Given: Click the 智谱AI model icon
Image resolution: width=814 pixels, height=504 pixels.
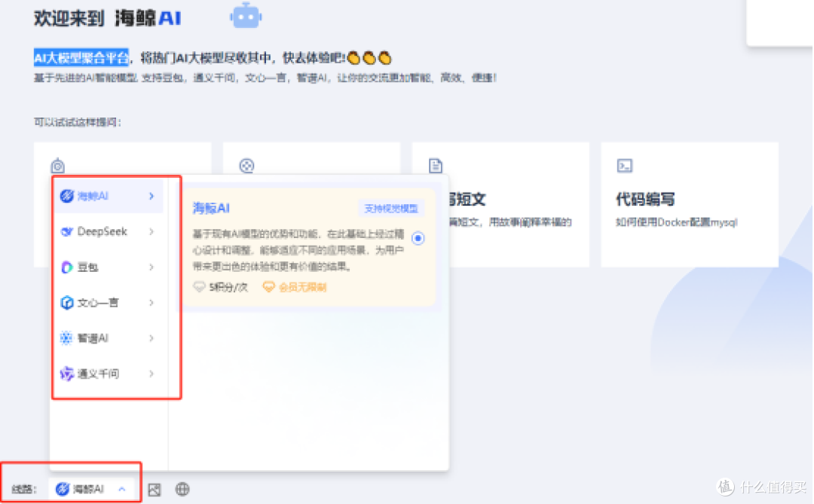Looking at the screenshot, I should click(67, 338).
